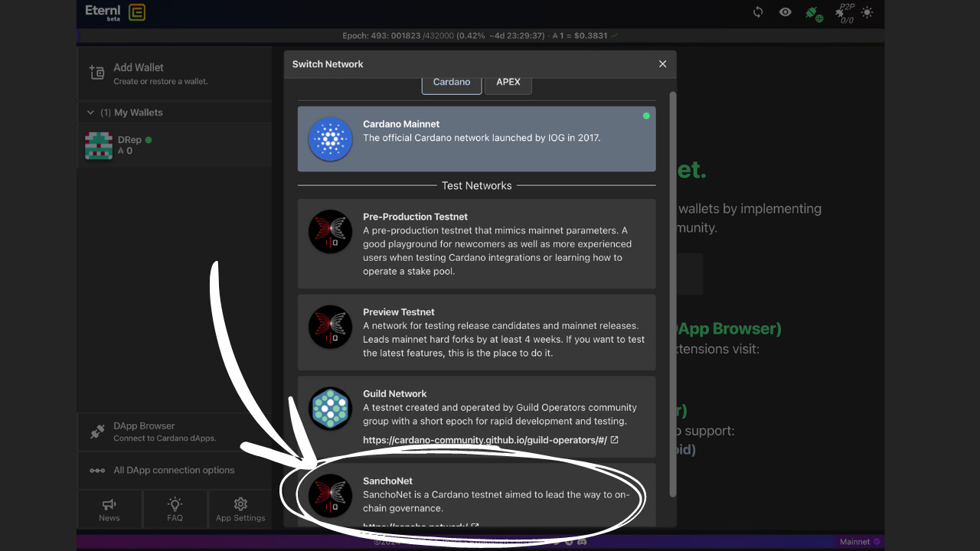Click the DApp Browser plug icon
This screenshot has height=551, width=980.
[97, 432]
